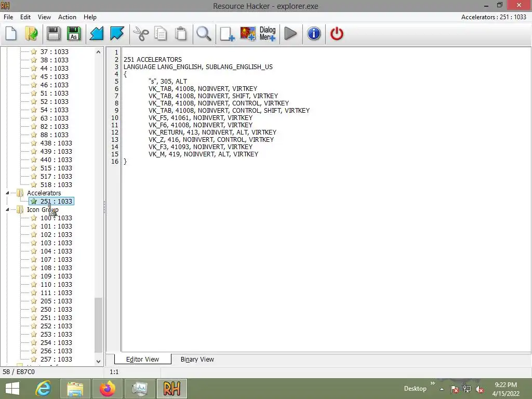Screen dimensions: 532x399
Task: Click the Add new resource icon
Action: tap(227, 34)
